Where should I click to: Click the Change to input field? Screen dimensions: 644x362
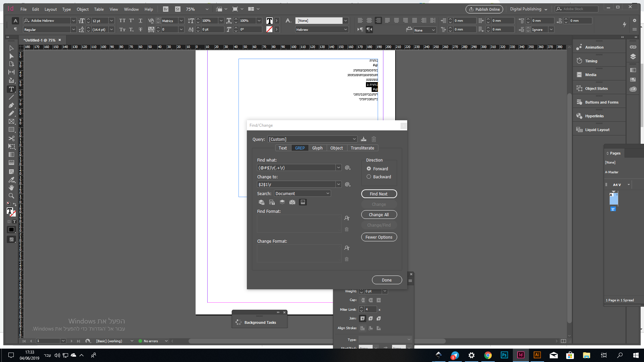point(296,184)
